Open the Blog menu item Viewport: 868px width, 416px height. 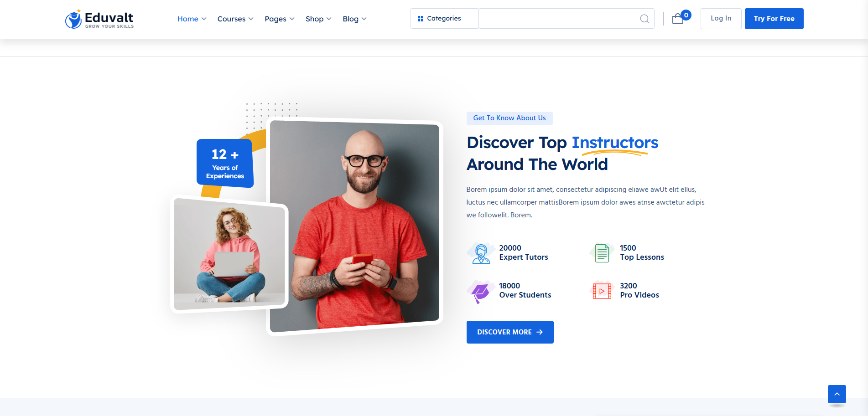(351, 19)
